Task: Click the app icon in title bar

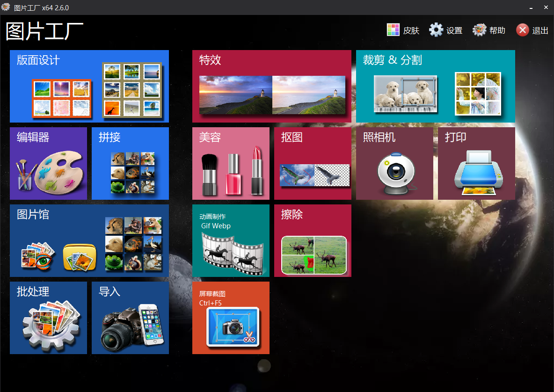Action: coord(6,7)
